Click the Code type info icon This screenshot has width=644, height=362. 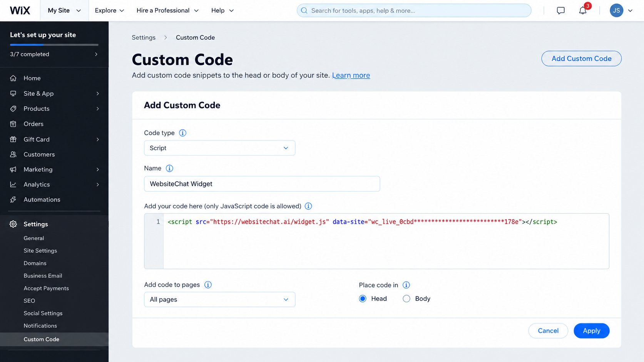pos(182,133)
